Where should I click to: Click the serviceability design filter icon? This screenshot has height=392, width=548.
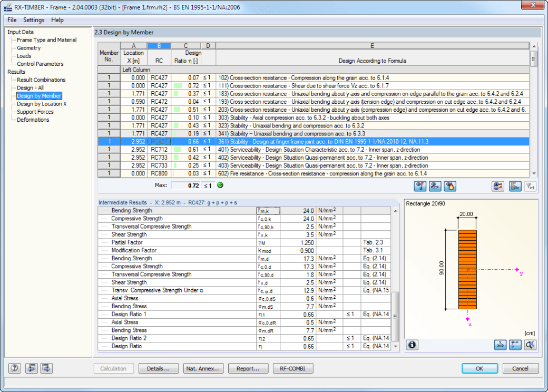[x=435, y=186]
